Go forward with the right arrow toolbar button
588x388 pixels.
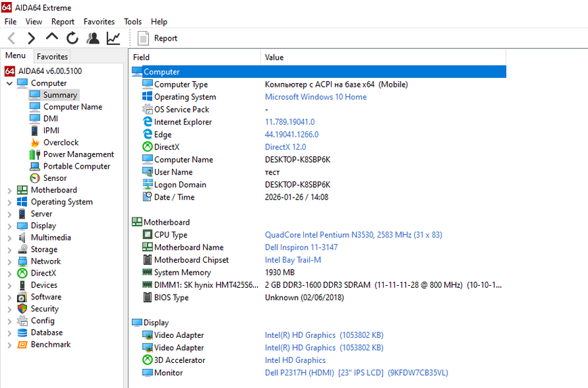point(32,38)
